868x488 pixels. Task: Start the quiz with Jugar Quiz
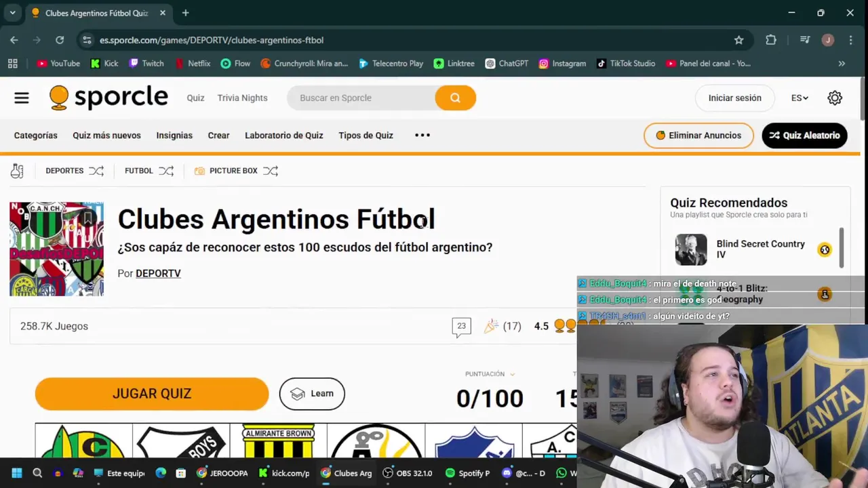[x=152, y=394]
